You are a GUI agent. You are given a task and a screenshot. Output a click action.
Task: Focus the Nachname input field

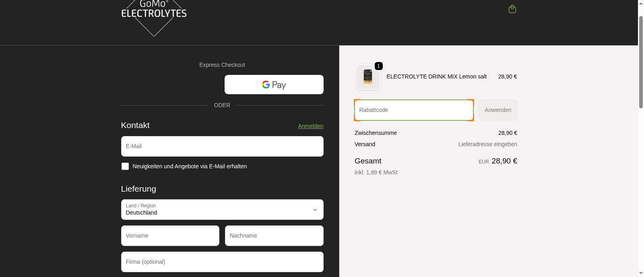274,236
